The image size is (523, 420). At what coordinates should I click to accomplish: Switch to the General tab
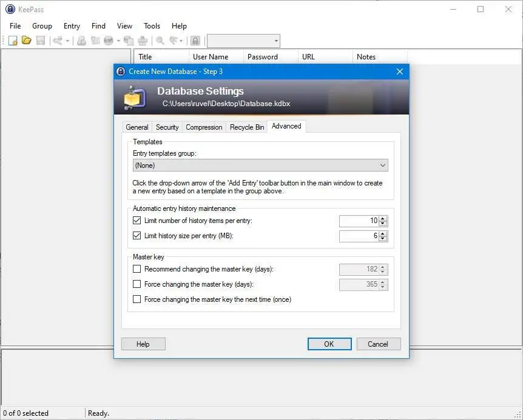(x=137, y=127)
